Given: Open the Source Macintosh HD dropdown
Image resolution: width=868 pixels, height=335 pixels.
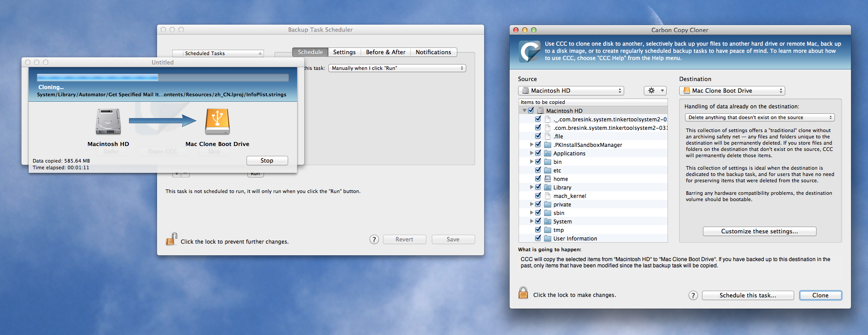Looking at the screenshot, I should (x=571, y=90).
